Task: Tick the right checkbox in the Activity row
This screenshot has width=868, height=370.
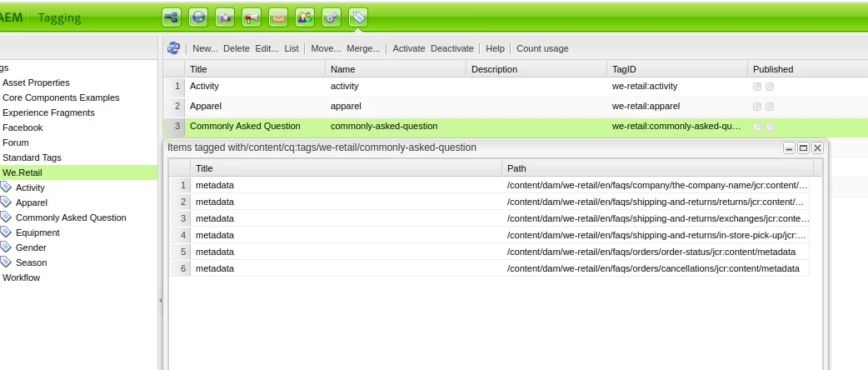Action: pos(770,87)
